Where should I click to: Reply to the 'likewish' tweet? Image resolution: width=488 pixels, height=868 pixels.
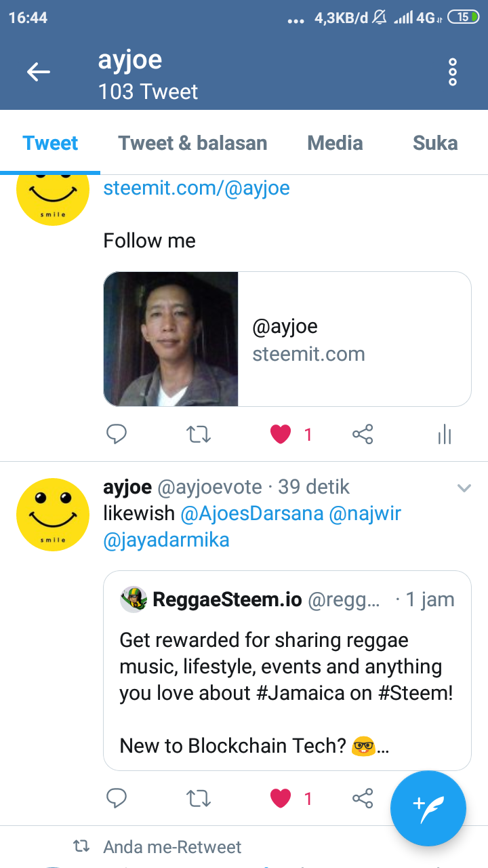[x=117, y=799]
